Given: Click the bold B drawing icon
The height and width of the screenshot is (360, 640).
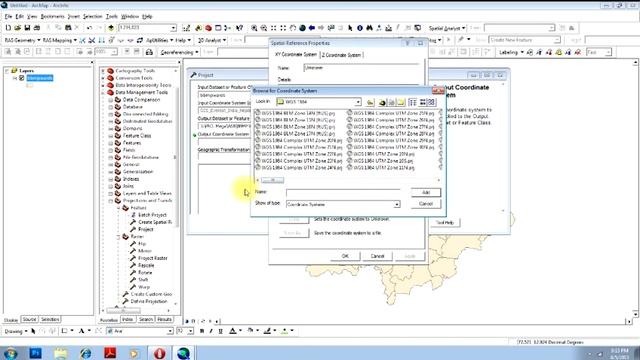Looking at the screenshot, I should tap(202, 331).
